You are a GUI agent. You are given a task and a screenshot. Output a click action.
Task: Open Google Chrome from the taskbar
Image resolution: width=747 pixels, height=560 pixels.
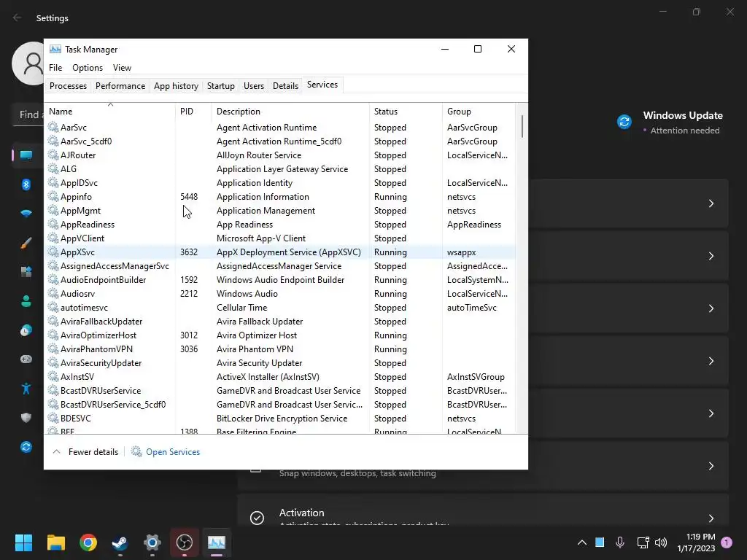coord(88,542)
